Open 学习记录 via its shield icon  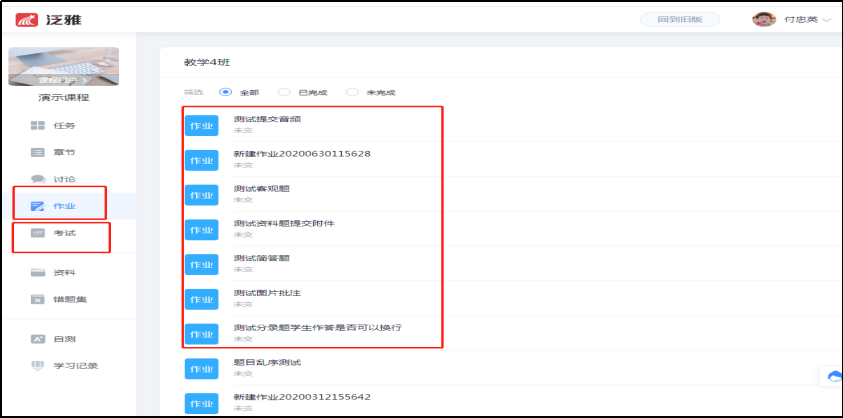pos(38,365)
